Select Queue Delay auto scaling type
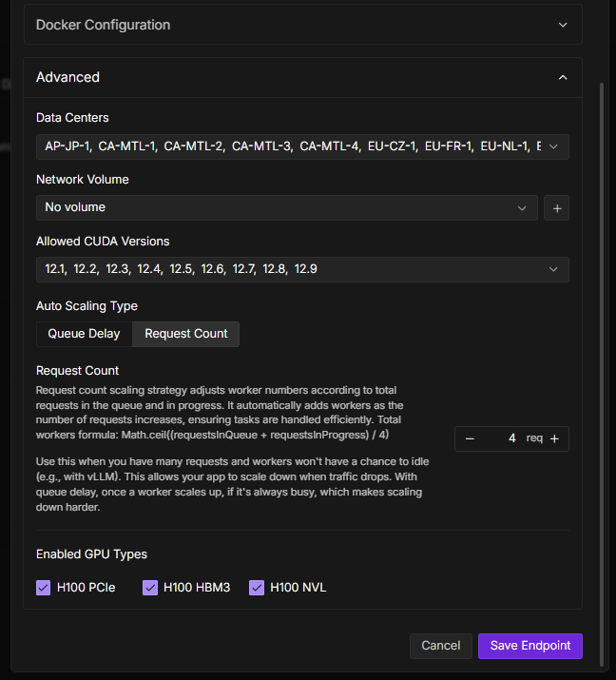 84,334
